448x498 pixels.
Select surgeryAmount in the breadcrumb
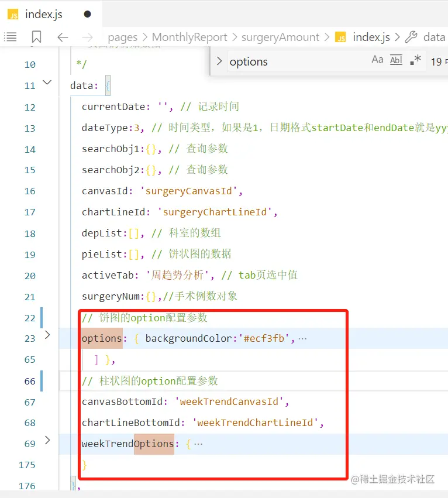pos(280,37)
